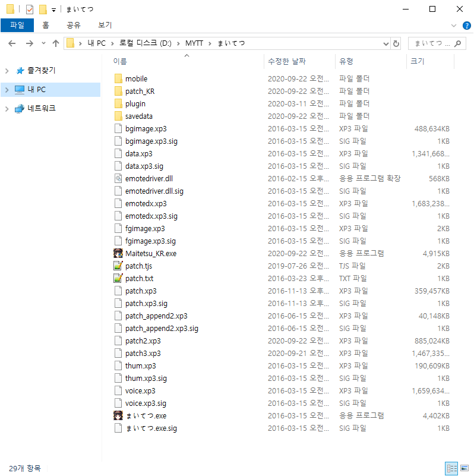The width and height of the screenshot is (474, 476).
Task: Select the thum.xp3.sig file name
Action: 146,379
